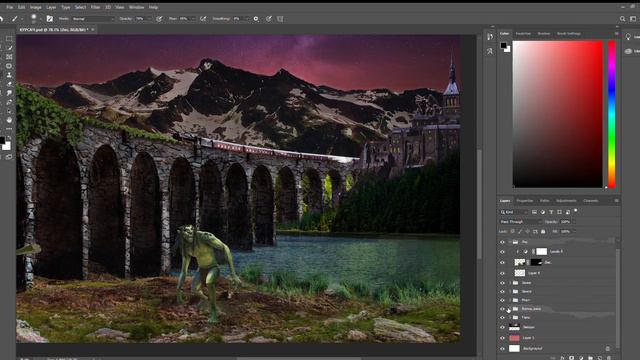This screenshot has width=640, height=360.
Task: Hide the black-and-white thumbnail layer above Layer 1
Action: (x=502, y=327)
